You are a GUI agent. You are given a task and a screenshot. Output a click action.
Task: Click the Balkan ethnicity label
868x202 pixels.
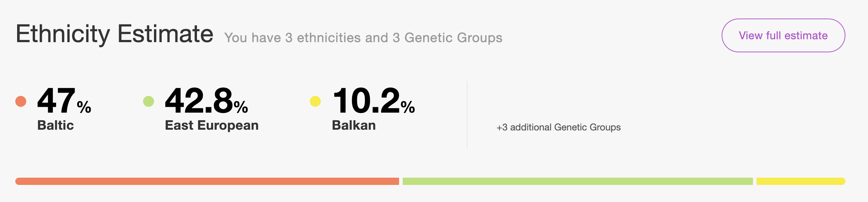tap(354, 125)
